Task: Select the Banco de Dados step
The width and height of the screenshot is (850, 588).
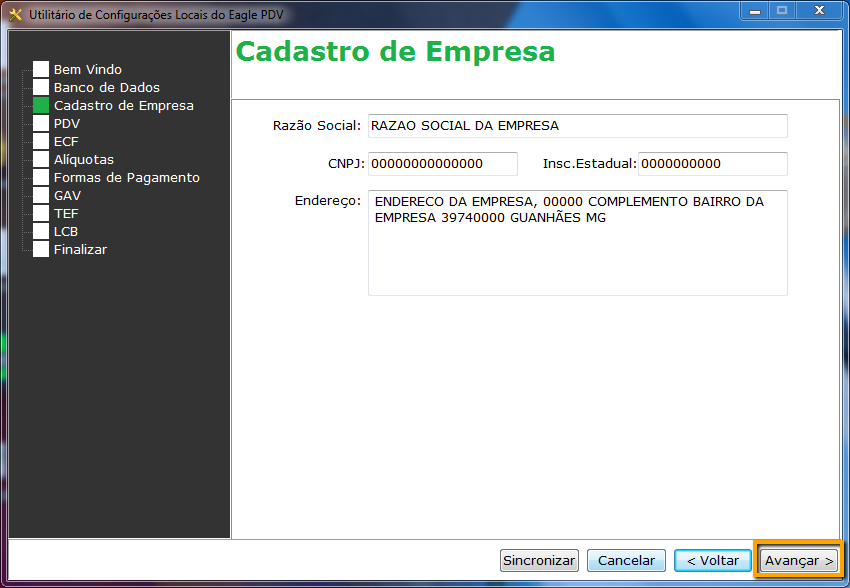Action: click(106, 87)
